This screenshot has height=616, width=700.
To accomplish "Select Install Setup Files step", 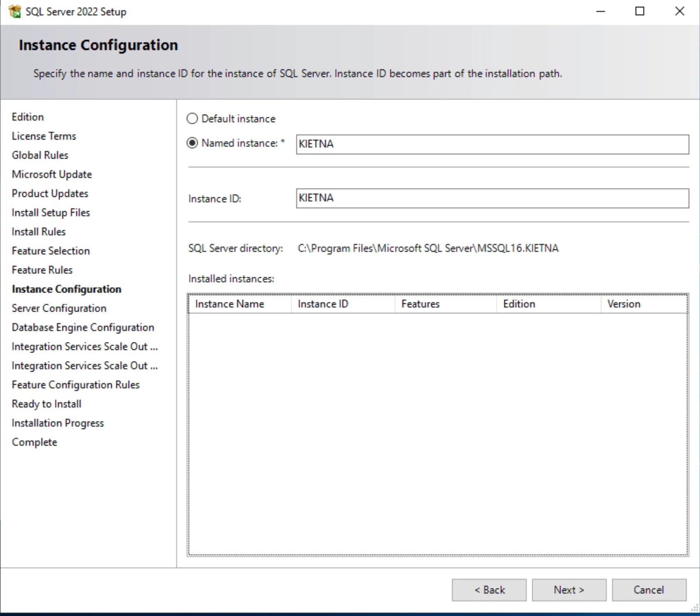I will (x=51, y=212).
